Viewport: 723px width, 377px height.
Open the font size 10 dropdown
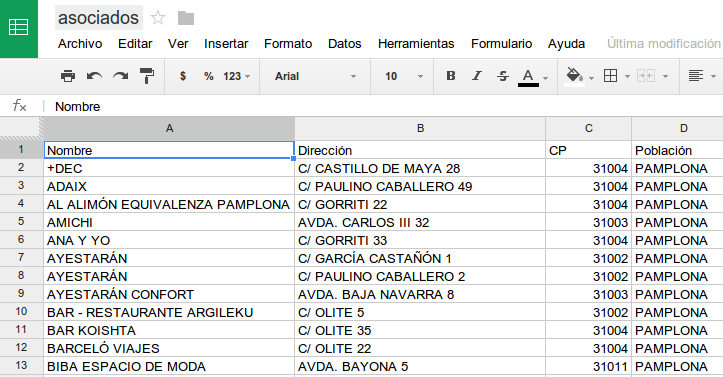point(403,76)
